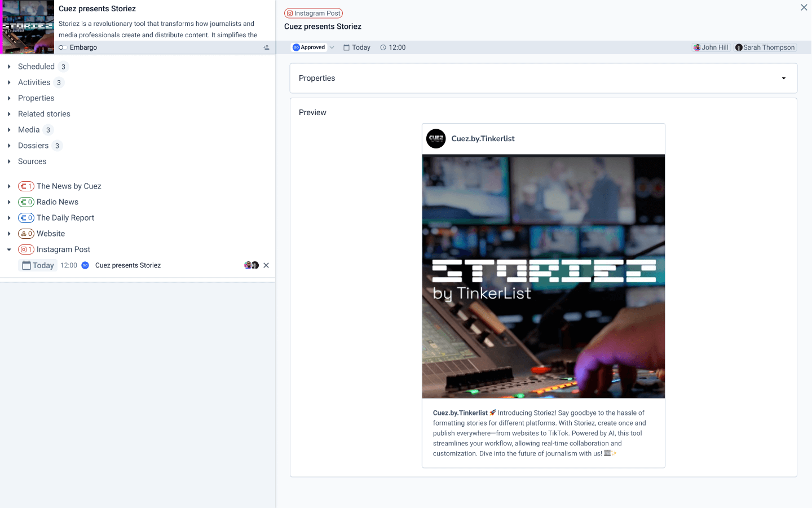The height and width of the screenshot is (508, 812).
Task: Expand the Properties tree section
Action: point(9,98)
